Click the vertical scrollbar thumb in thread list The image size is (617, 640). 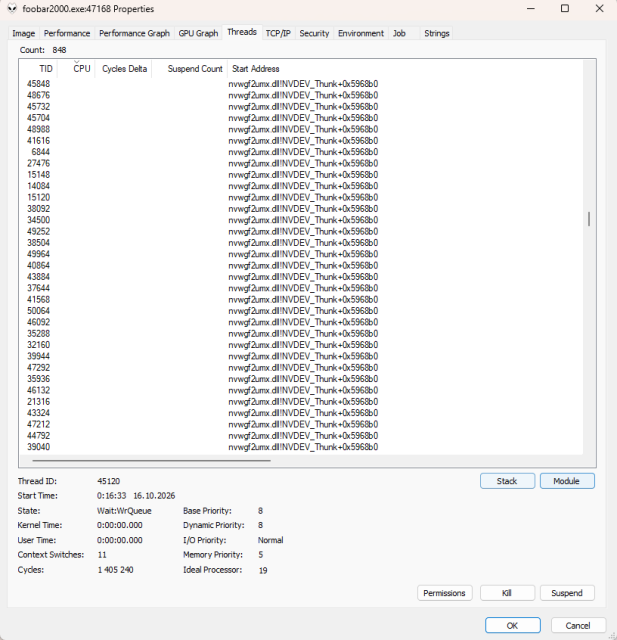click(589, 219)
